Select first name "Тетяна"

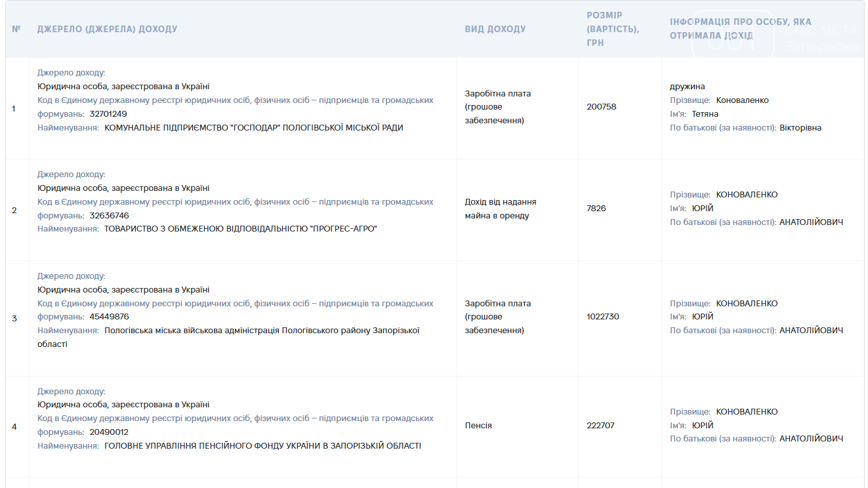[705, 113]
